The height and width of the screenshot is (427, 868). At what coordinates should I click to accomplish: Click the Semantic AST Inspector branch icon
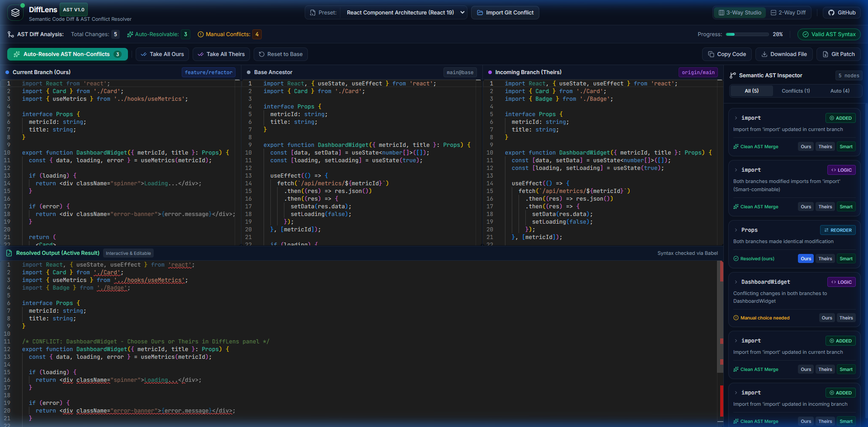[x=733, y=75]
